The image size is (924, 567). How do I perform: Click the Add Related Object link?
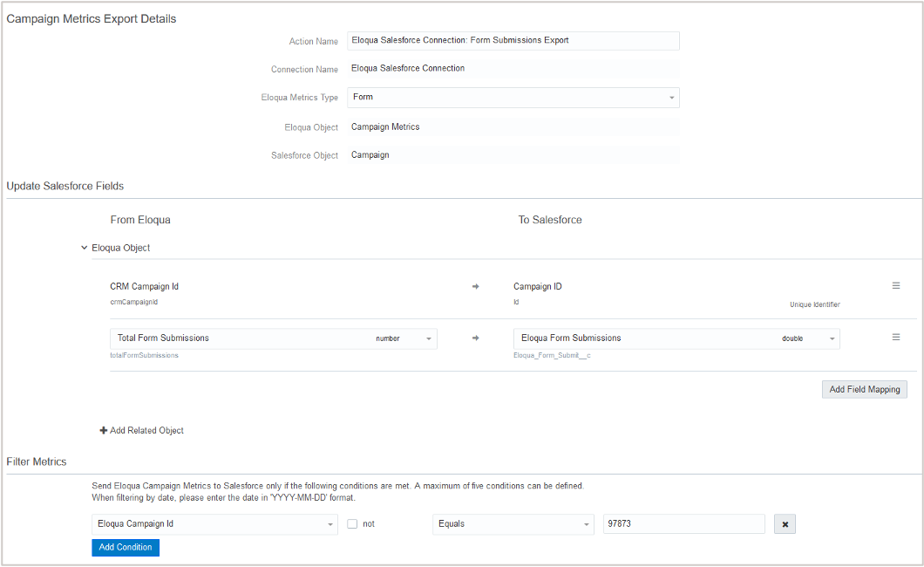[x=146, y=430]
